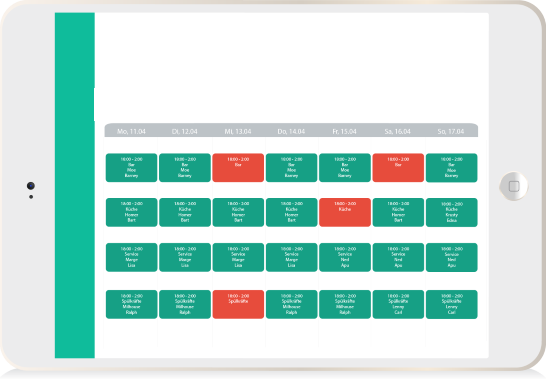Open the Monday Bar shift card
Viewport: 546px width, 380px height.
(131, 168)
